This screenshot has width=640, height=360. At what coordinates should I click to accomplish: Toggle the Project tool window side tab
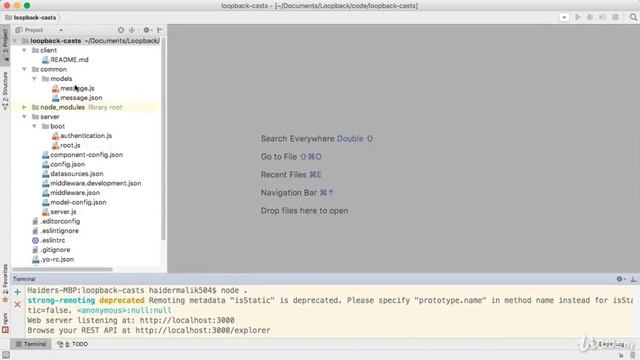[5, 44]
